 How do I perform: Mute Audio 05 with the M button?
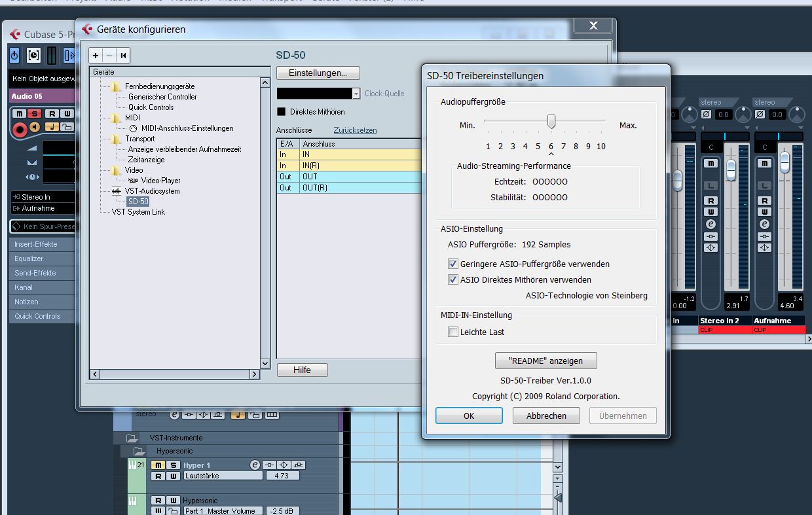click(x=19, y=114)
